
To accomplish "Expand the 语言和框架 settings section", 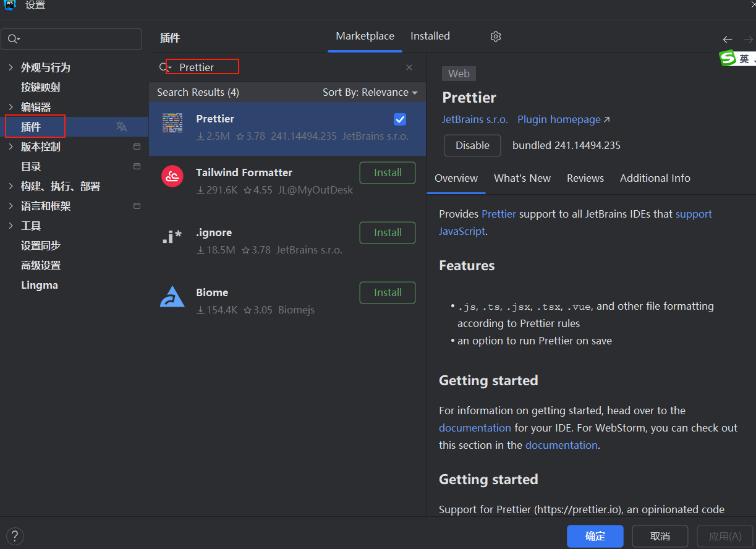I will coord(11,206).
